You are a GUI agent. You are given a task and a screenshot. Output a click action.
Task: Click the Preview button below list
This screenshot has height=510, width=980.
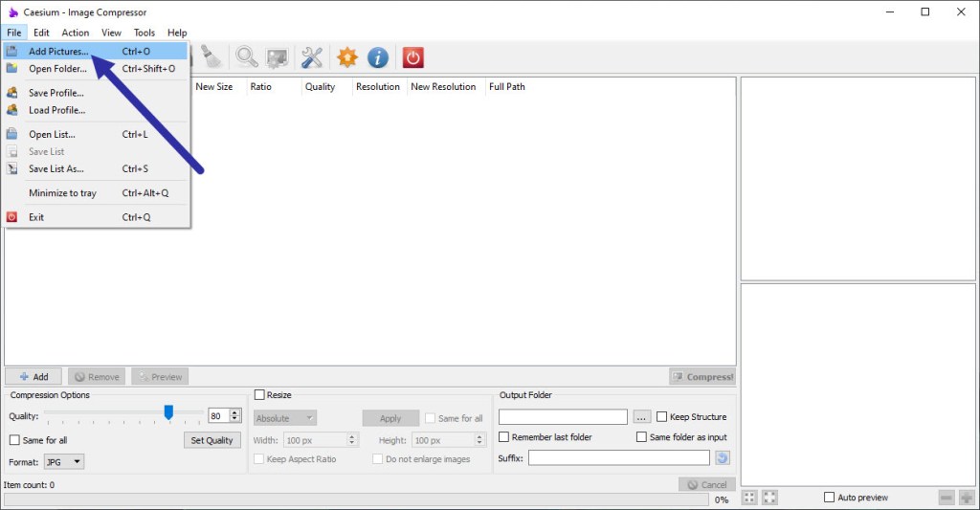coord(160,376)
